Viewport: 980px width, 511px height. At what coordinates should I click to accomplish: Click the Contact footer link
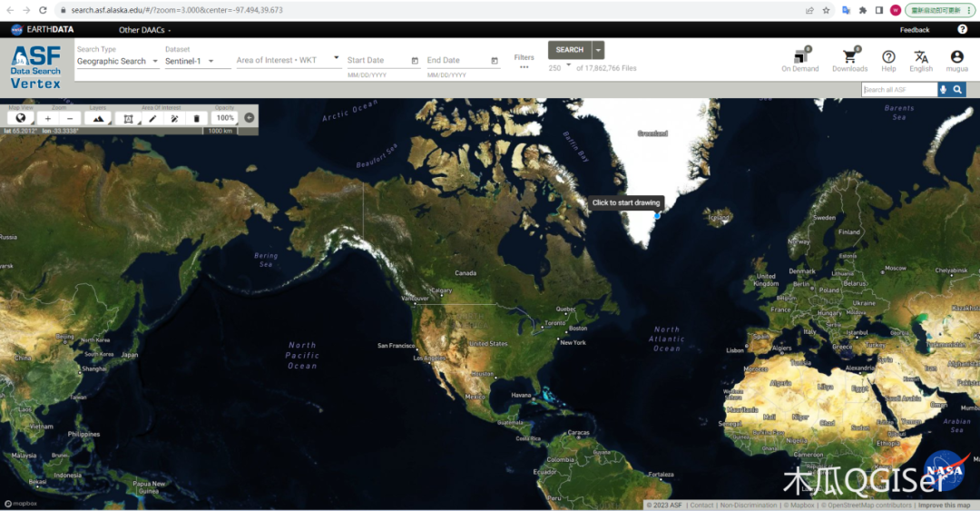(x=701, y=506)
